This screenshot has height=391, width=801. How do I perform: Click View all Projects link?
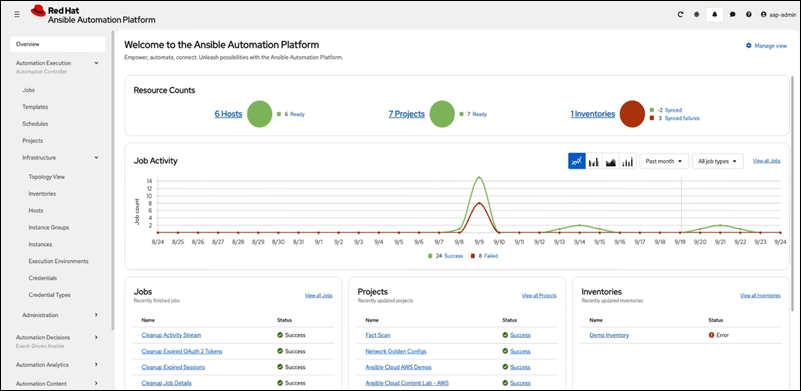click(x=539, y=295)
